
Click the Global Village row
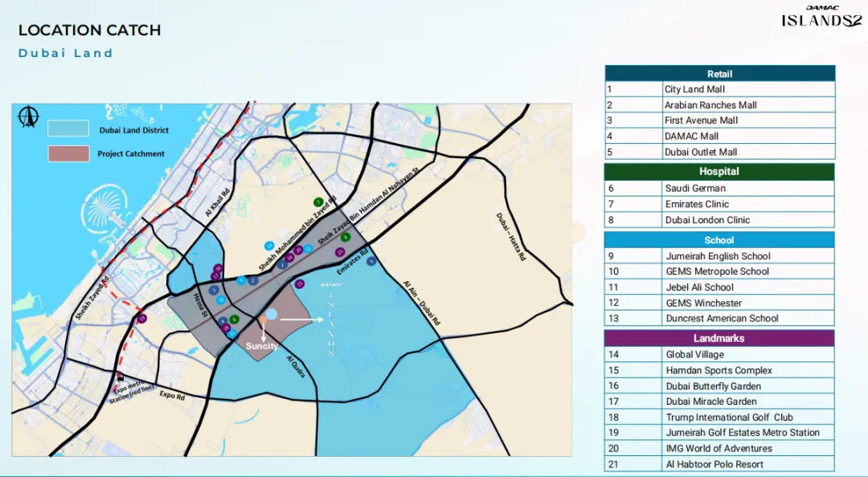pos(719,354)
